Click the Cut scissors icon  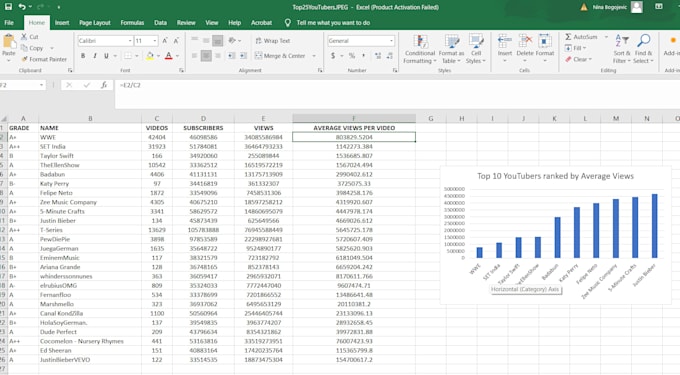[x=24, y=37]
